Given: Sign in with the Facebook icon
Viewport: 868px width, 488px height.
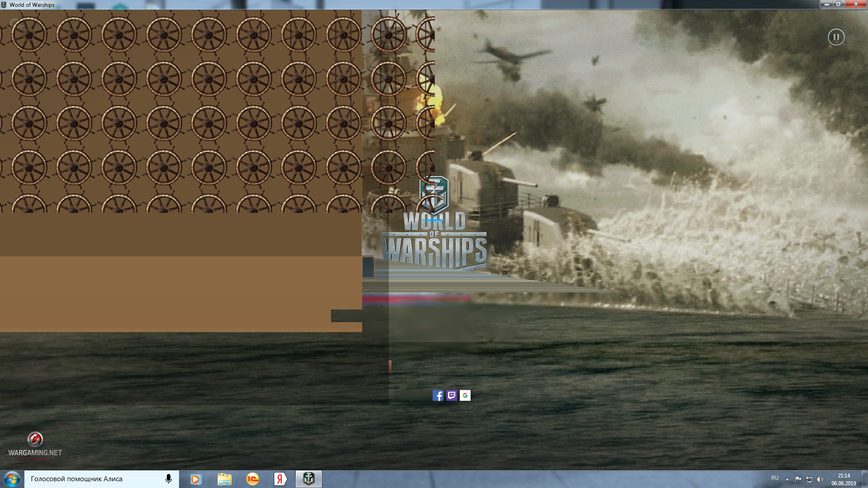Looking at the screenshot, I should [438, 395].
